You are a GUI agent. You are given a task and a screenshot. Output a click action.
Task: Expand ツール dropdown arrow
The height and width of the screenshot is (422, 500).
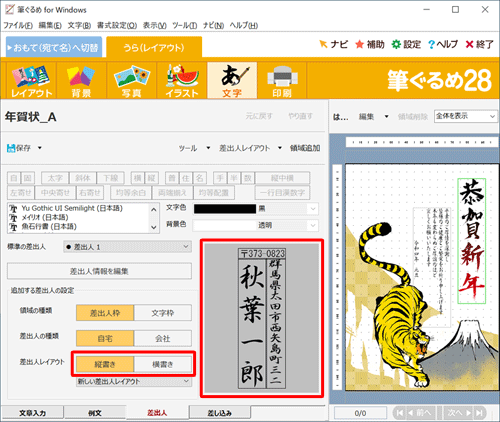point(208,148)
